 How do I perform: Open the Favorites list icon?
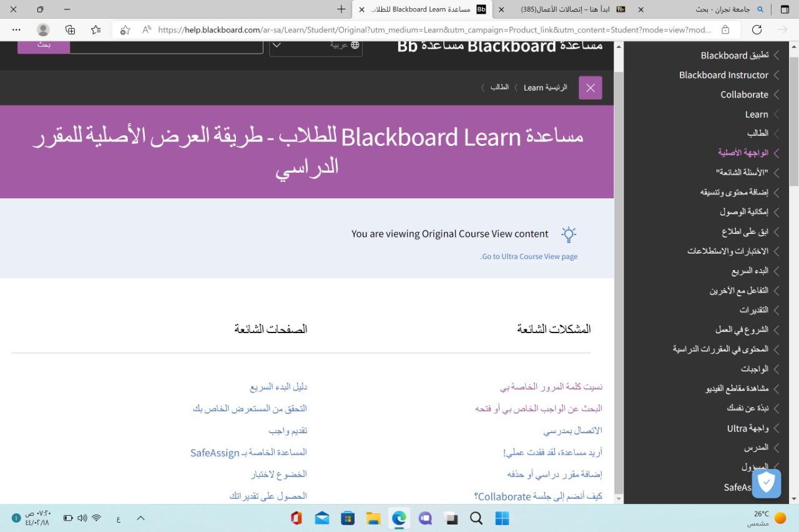(x=96, y=30)
